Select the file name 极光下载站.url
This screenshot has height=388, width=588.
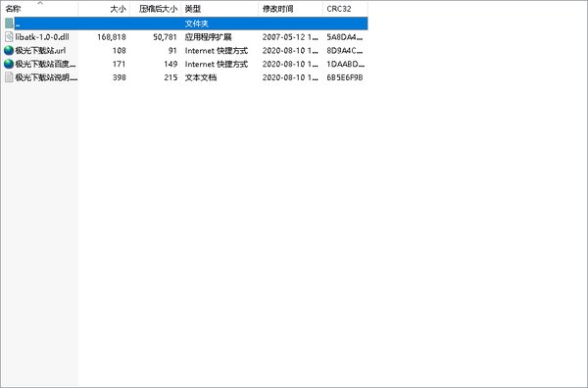[40, 50]
